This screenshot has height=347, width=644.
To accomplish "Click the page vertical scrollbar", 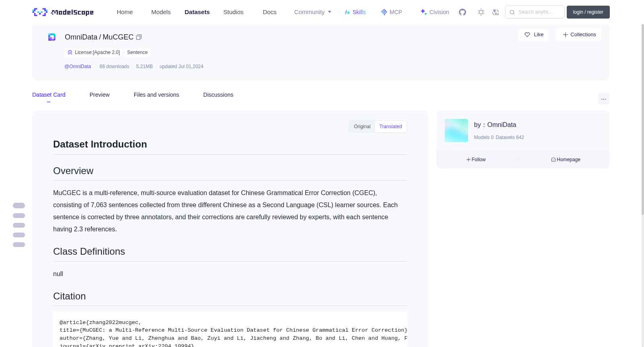I will click(642, 119).
